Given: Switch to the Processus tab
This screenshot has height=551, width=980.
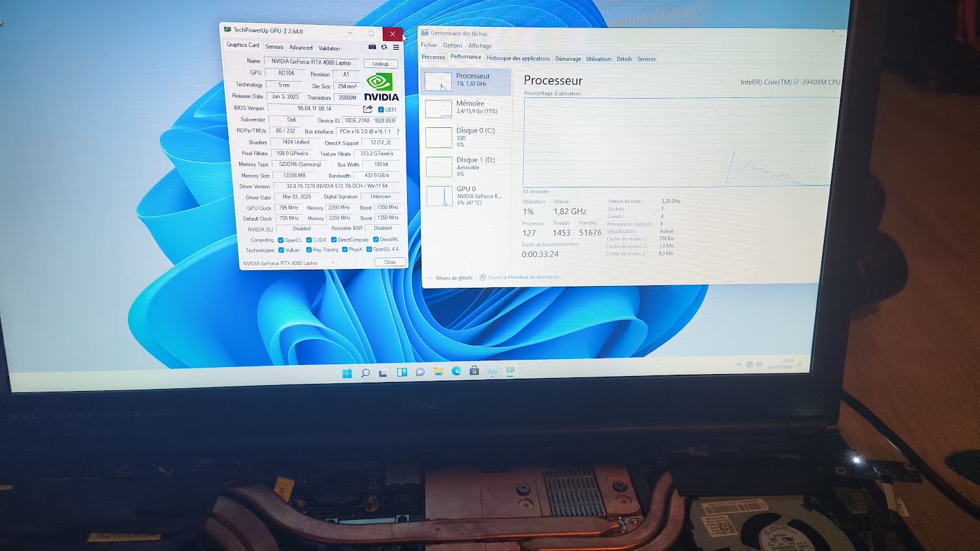Looking at the screenshot, I should click(433, 57).
